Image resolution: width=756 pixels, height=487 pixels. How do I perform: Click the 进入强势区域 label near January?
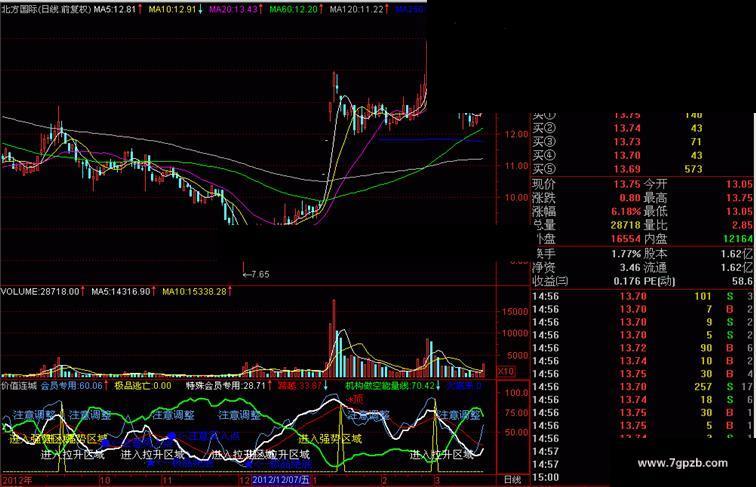(330, 439)
